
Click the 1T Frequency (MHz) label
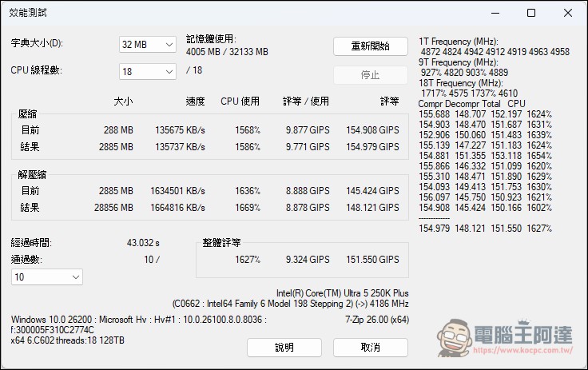pos(459,42)
